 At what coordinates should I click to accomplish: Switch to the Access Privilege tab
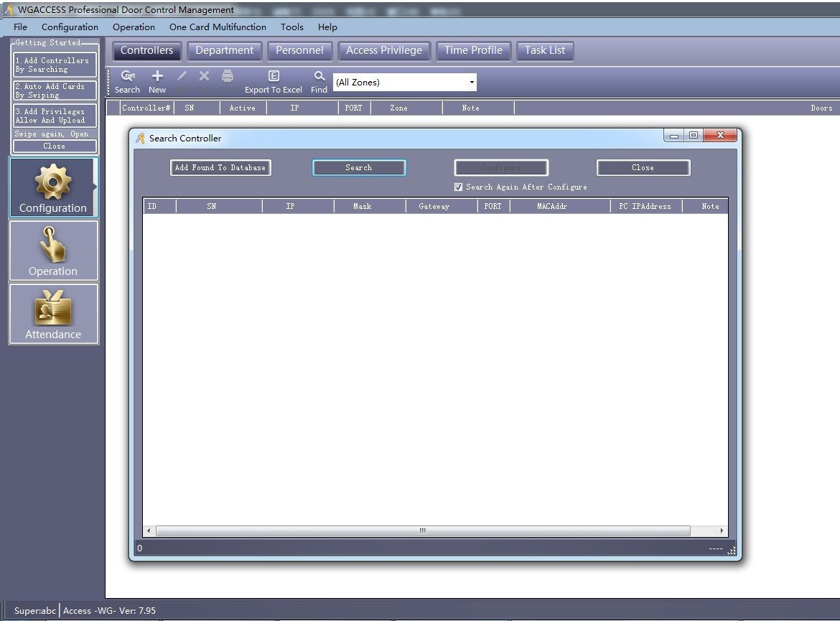pyautogui.click(x=384, y=50)
